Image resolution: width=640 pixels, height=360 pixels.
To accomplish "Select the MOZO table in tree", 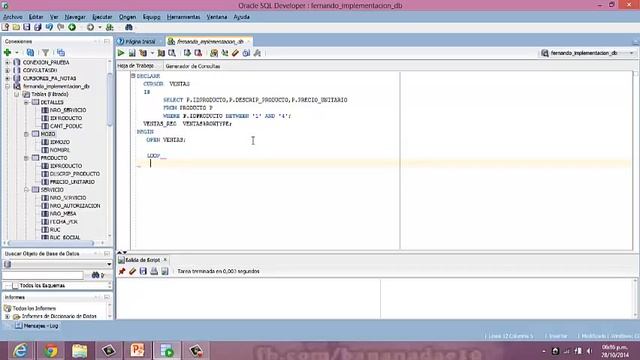I will click(48, 134).
